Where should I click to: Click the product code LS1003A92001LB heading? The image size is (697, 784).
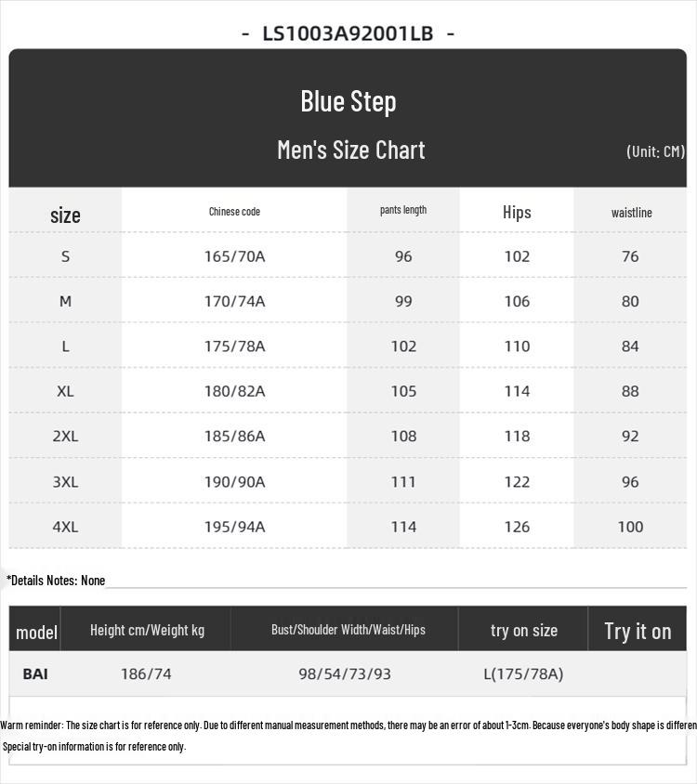(x=348, y=33)
